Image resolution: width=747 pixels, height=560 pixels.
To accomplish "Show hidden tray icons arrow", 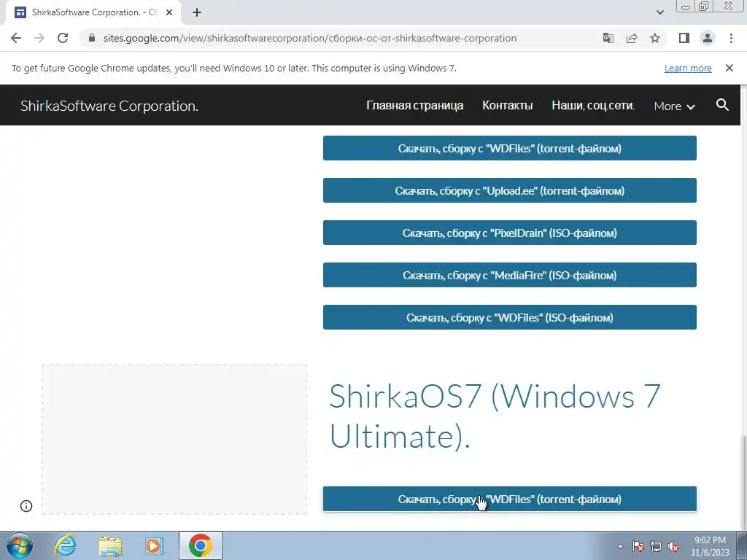I will point(620,546).
